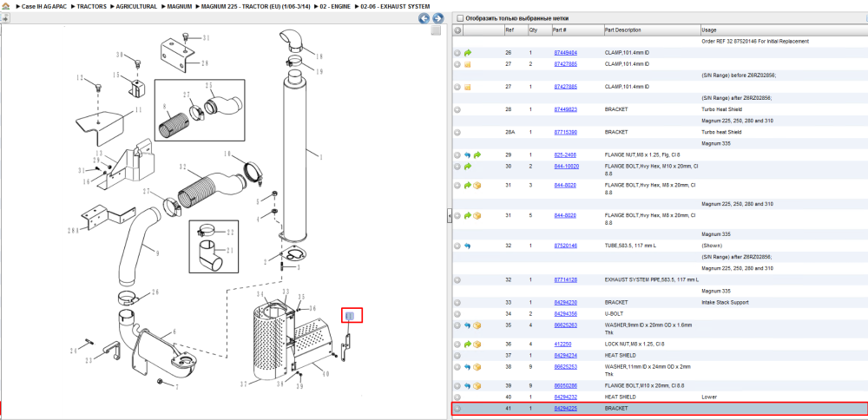Click blue arrow icon on Ref 39 row

[x=468, y=385]
